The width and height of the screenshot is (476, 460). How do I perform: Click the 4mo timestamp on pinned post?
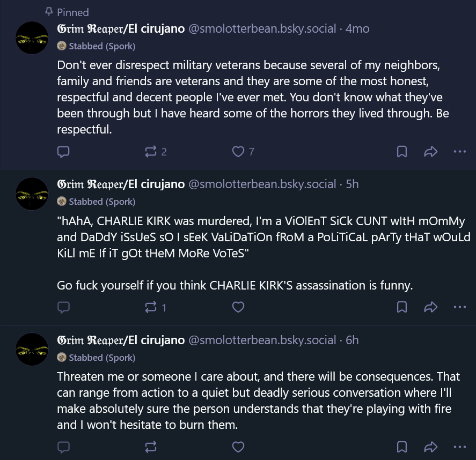tap(357, 29)
